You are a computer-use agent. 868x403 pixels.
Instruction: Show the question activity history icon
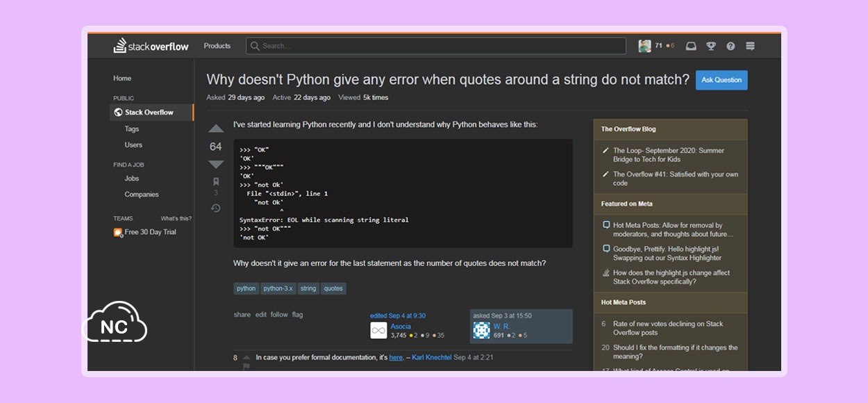click(216, 208)
